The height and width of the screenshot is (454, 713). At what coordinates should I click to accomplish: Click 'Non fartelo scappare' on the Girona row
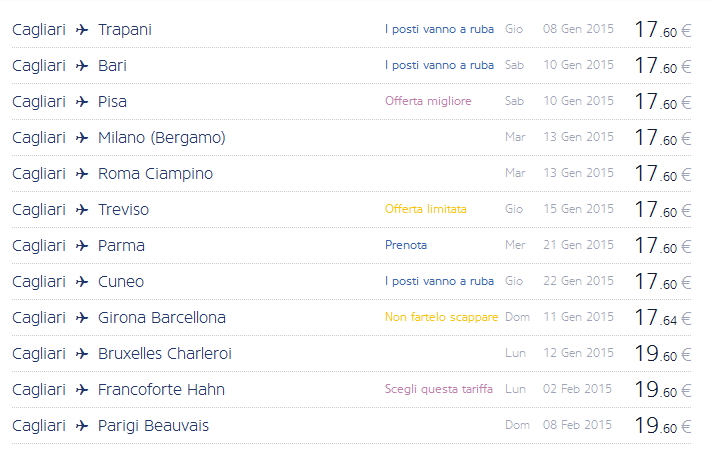pyautogui.click(x=441, y=317)
